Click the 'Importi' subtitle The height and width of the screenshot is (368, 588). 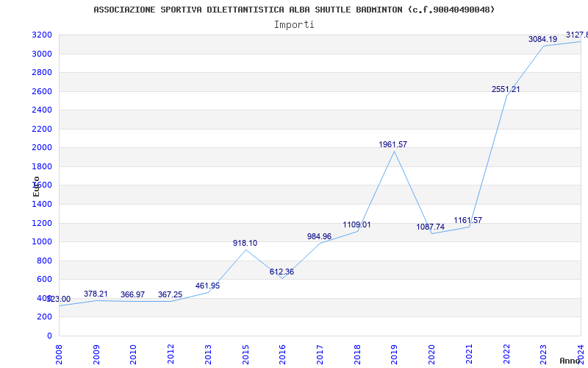coord(294,25)
